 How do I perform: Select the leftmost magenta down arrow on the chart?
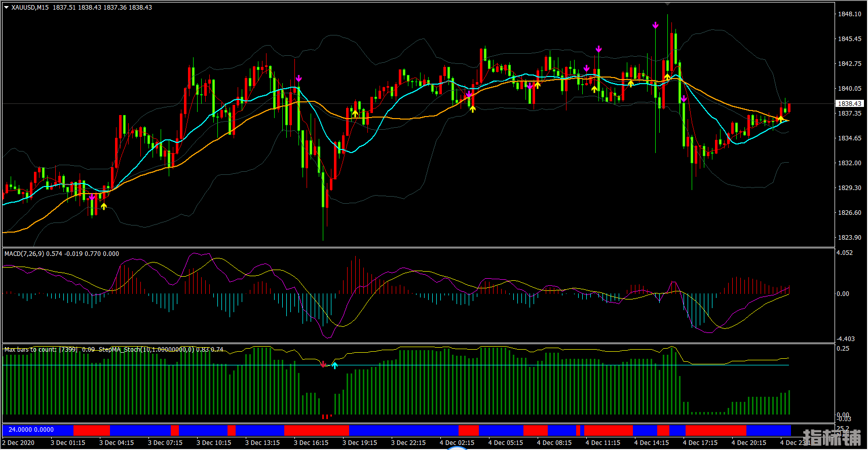[92, 197]
